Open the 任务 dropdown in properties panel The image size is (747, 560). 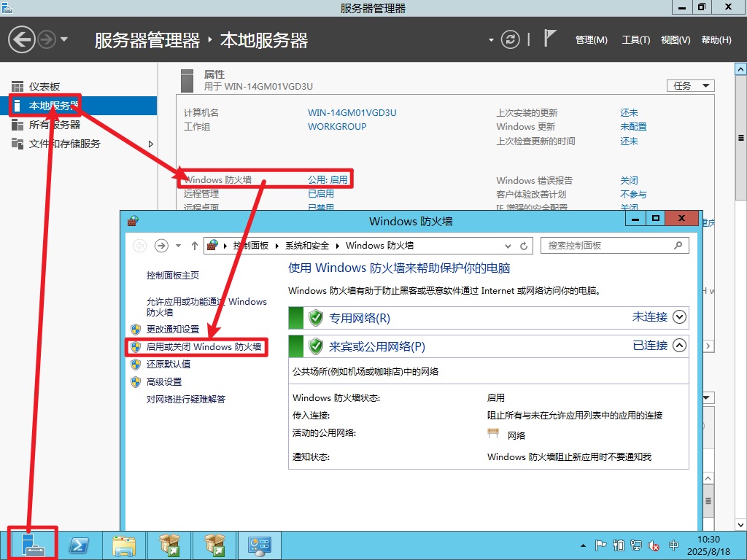click(x=690, y=86)
